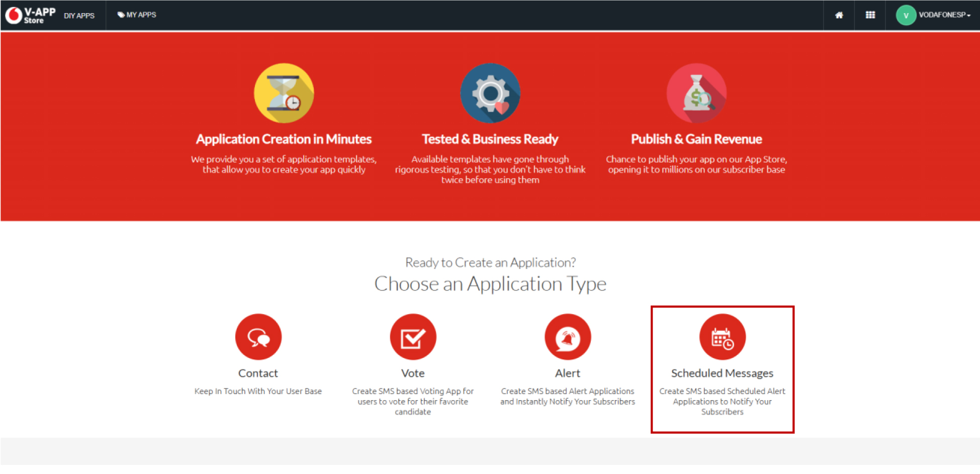Click the Vote label text
The image size is (980, 474).
(x=412, y=373)
